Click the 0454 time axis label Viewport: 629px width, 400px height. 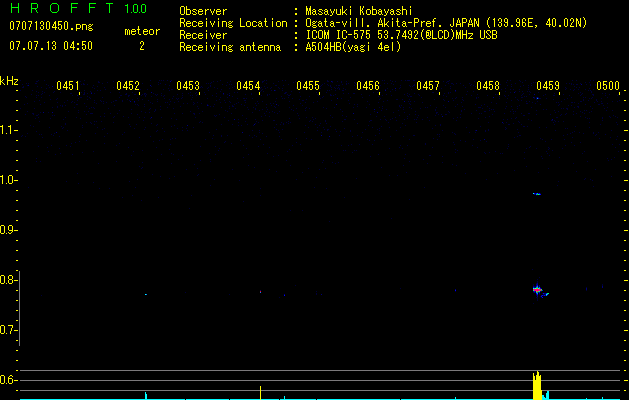[248, 86]
